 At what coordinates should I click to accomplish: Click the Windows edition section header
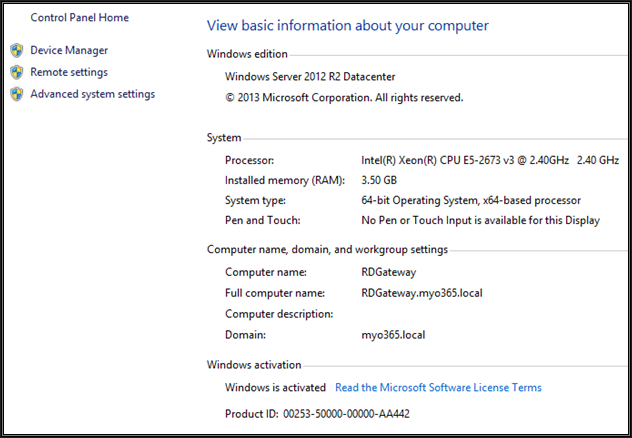coord(247,54)
